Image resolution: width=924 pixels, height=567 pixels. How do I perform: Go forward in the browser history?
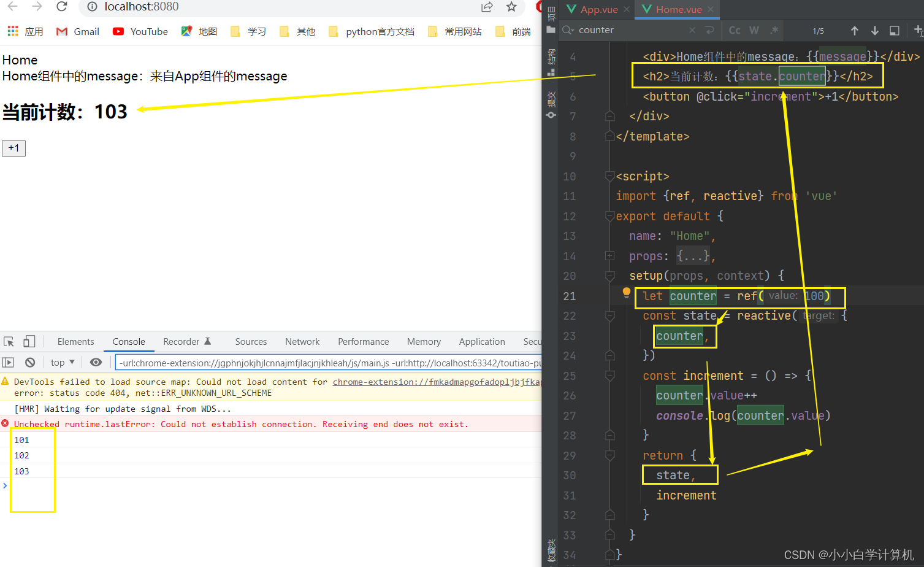[x=37, y=7]
